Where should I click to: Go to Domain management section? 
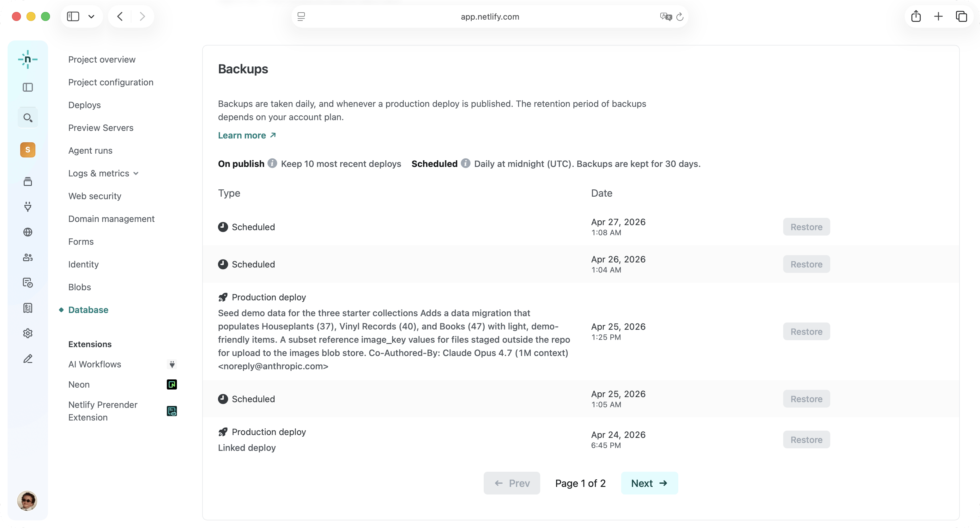[x=111, y=219]
